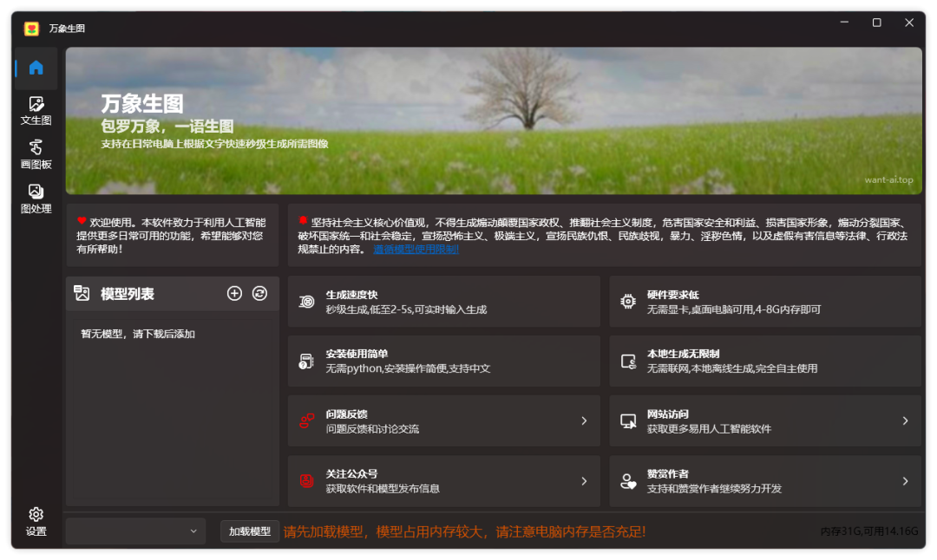The height and width of the screenshot is (560, 937).
Task: Open the model selection dropdown
Action: point(135,531)
